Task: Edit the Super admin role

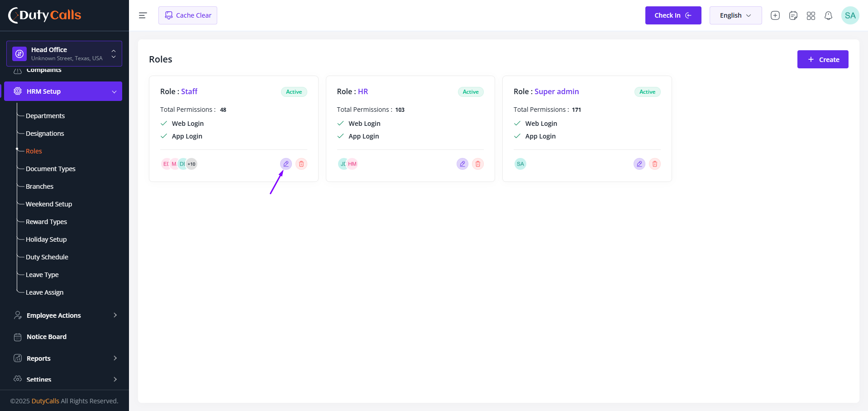Action: pyautogui.click(x=639, y=164)
